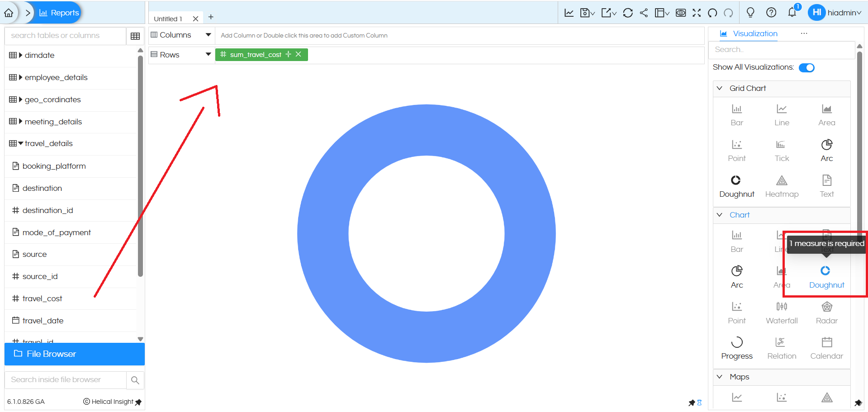Click the refresh report icon in toolbar
868x412 pixels.
click(x=627, y=13)
